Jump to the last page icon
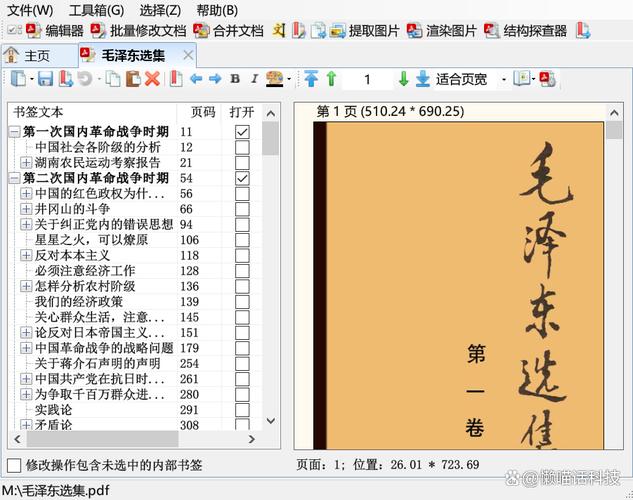The width and height of the screenshot is (633, 500). point(423,79)
